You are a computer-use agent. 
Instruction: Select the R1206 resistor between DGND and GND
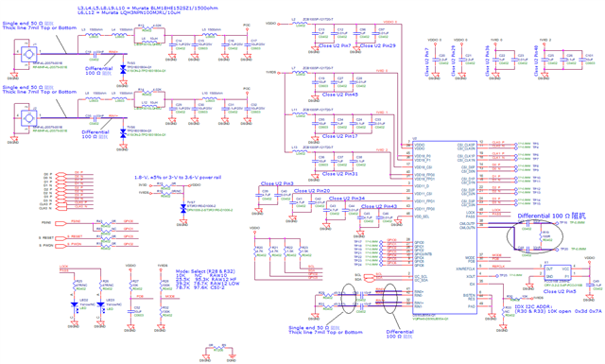pos(218,347)
